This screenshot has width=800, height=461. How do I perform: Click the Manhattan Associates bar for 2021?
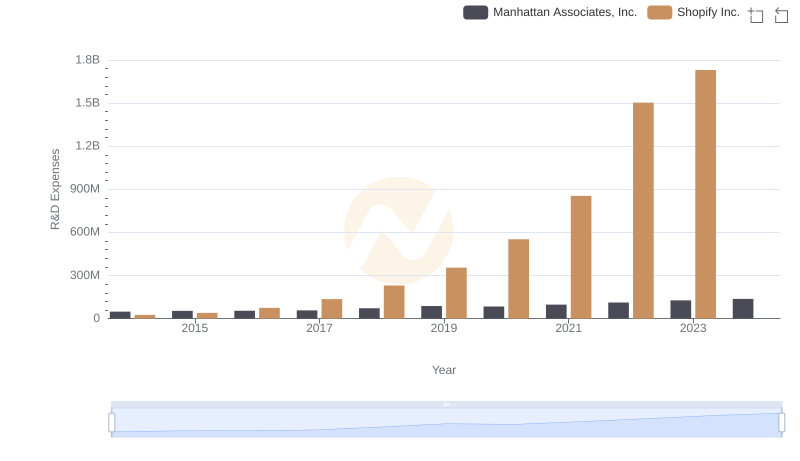(556, 312)
